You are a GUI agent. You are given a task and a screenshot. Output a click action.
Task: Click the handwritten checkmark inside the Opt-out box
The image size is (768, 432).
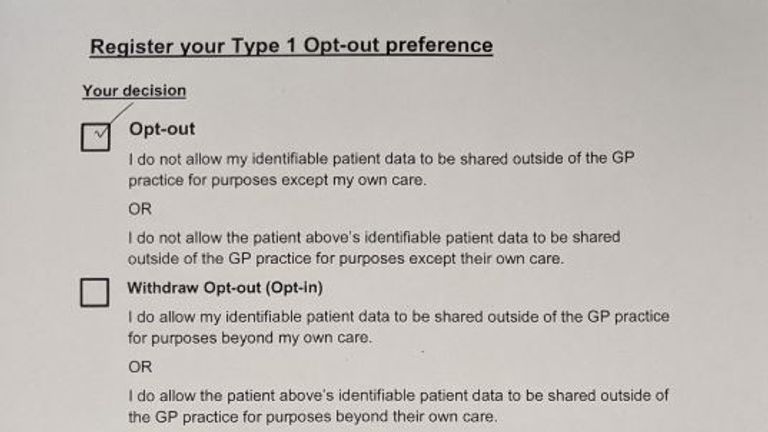100,132
